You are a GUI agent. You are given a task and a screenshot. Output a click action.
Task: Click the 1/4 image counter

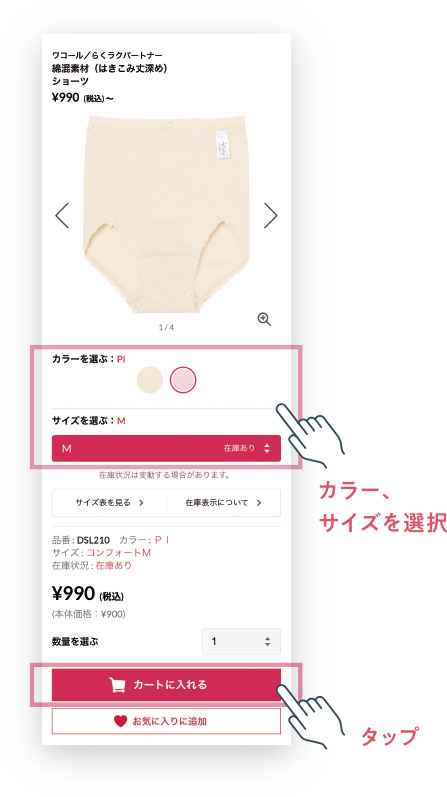tap(166, 327)
